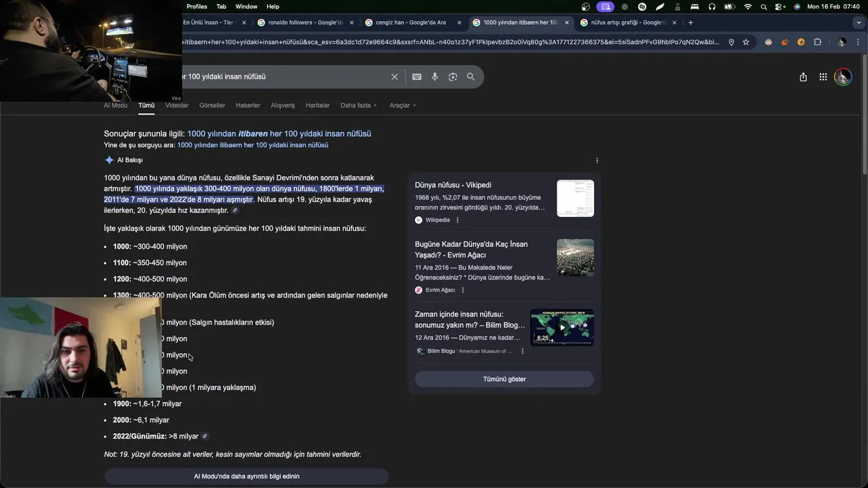Open more options for Bilim Blogu source
Viewport: 868px width, 488px height.
pos(522,351)
